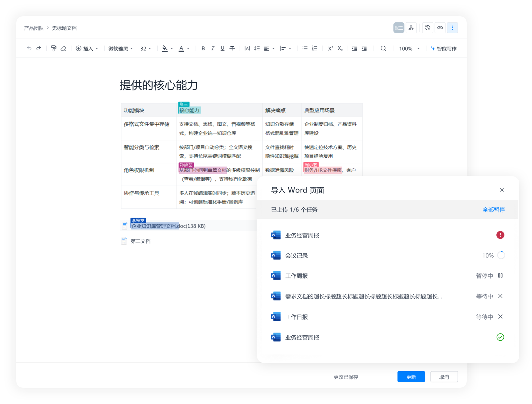Open attachment 企业知识库管理文档.doc
The height and width of the screenshot is (404, 532).
[x=168, y=226]
